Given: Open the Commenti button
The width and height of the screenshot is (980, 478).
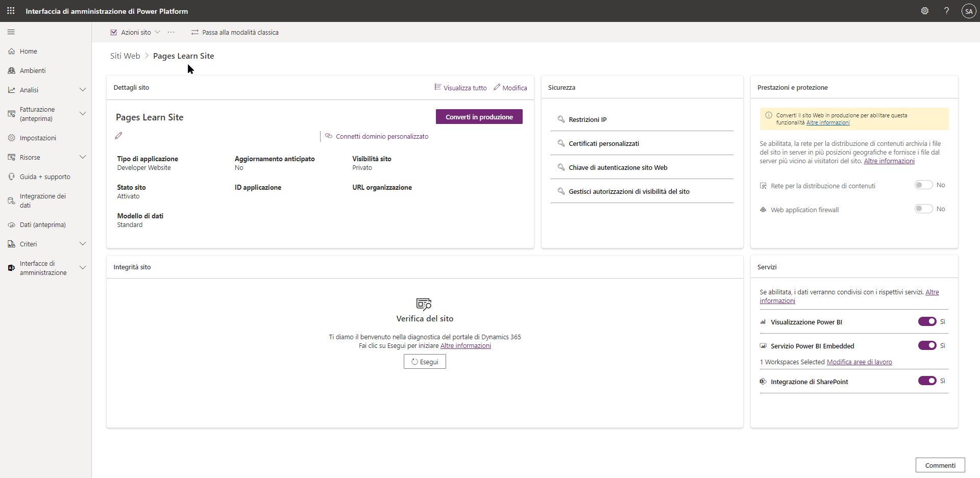Looking at the screenshot, I should tap(940, 465).
